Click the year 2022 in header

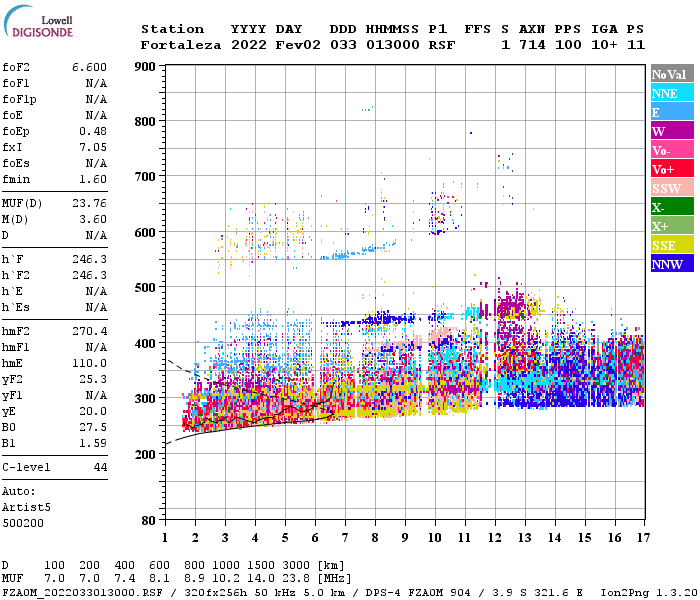[249, 45]
